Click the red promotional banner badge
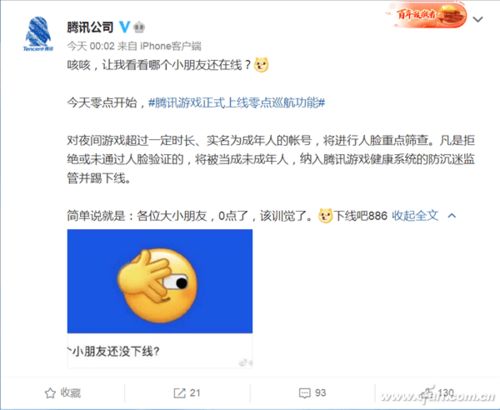The height and width of the screenshot is (410, 500). (428, 15)
